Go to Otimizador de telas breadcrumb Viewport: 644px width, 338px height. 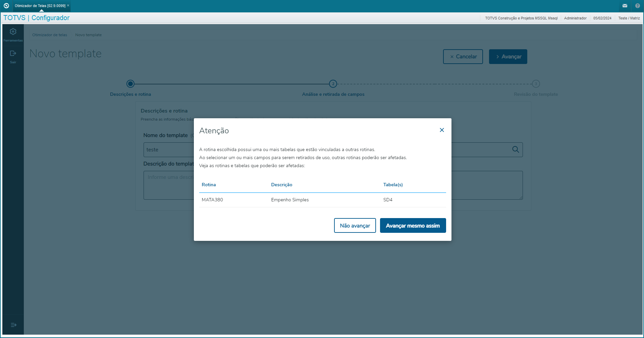point(50,35)
